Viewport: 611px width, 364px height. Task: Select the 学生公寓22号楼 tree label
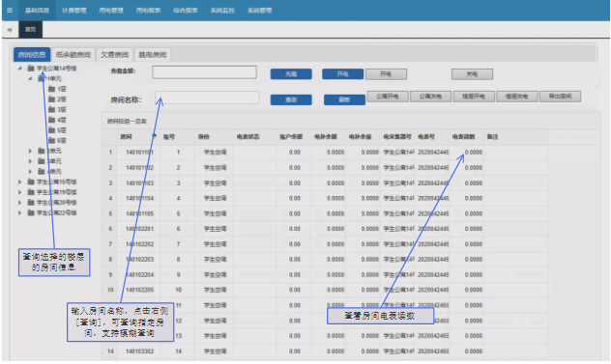pos(56,212)
